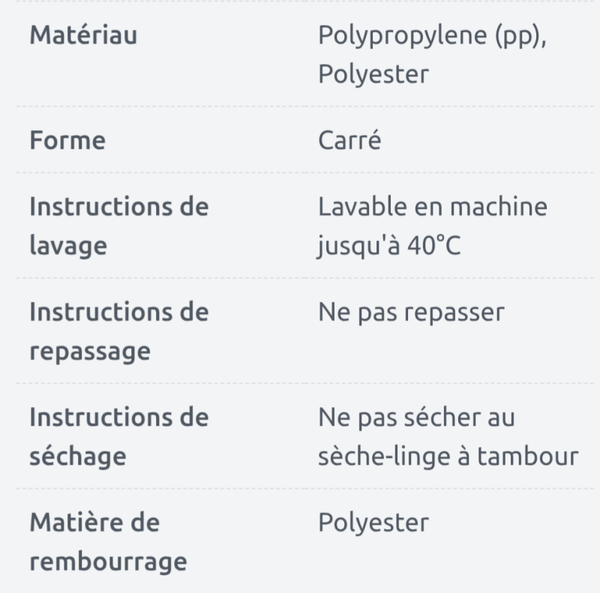The width and height of the screenshot is (600, 593).
Task: Select the Polyester rembourrage value
Action: pyautogui.click(x=373, y=523)
